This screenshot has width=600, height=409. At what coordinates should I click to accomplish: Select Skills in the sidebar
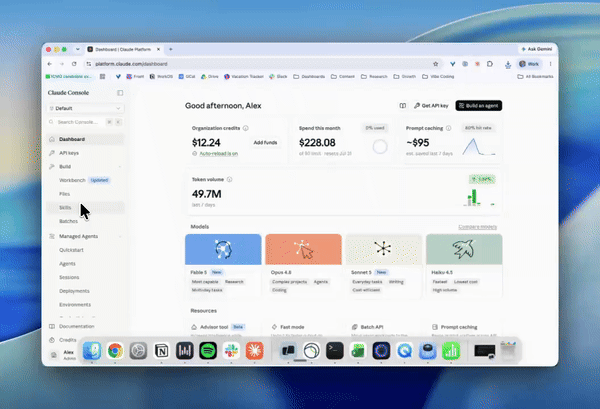(x=85, y=207)
